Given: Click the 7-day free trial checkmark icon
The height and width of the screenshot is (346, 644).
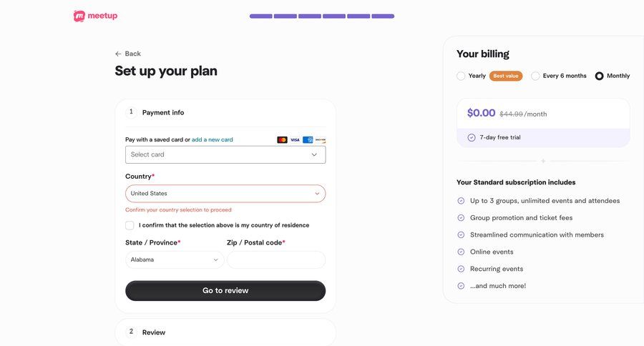Looking at the screenshot, I should click(x=472, y=137).
